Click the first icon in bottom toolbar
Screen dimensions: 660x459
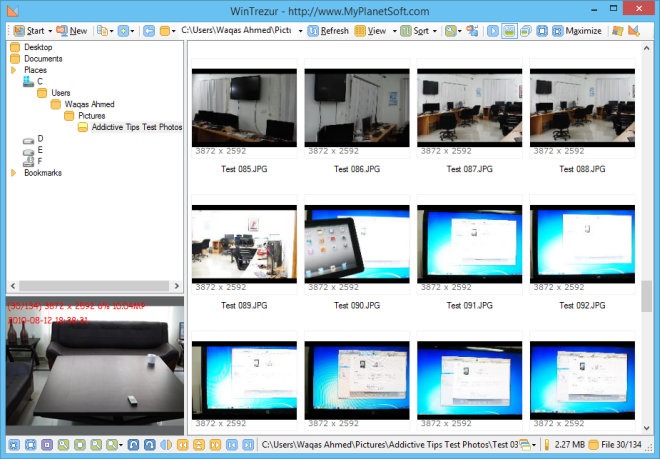13,444
